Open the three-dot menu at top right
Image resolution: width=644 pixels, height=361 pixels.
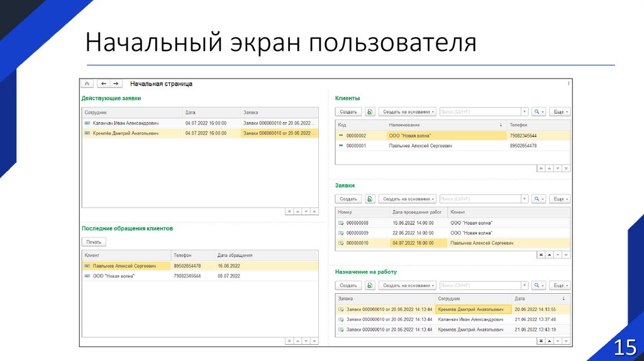click(569, 83)
